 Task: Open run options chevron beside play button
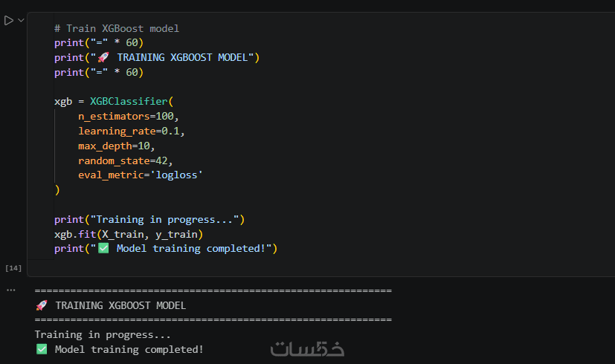(x=21, y=21)
